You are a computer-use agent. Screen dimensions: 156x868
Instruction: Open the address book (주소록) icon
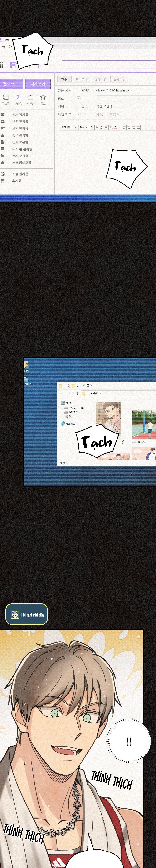coord(5,97)
